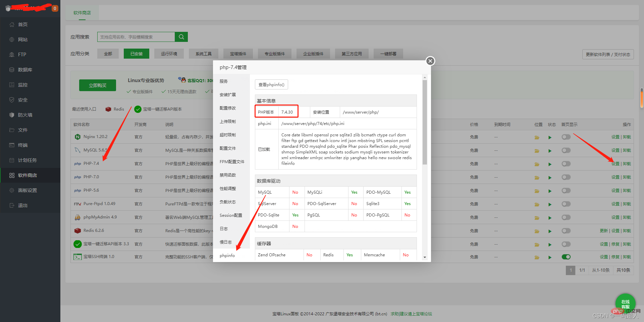Click the 数据库 database icon in sidebar

click(12, 70)
